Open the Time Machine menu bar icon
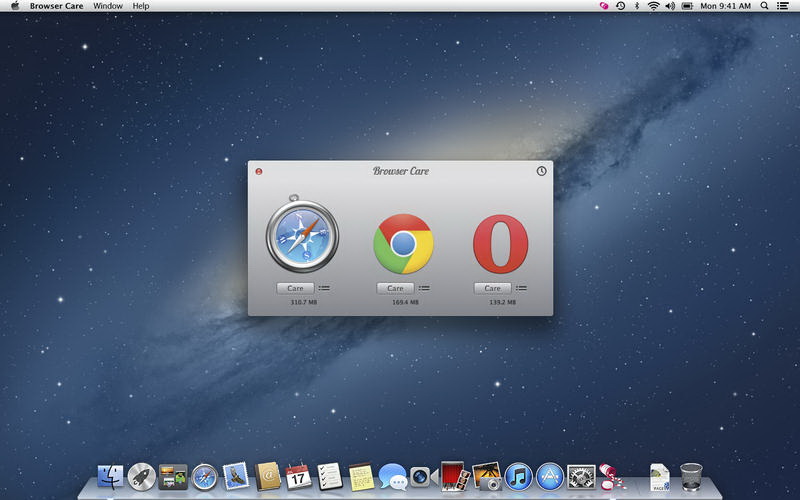This screenshot has width=800, height=500. [620, 6]
